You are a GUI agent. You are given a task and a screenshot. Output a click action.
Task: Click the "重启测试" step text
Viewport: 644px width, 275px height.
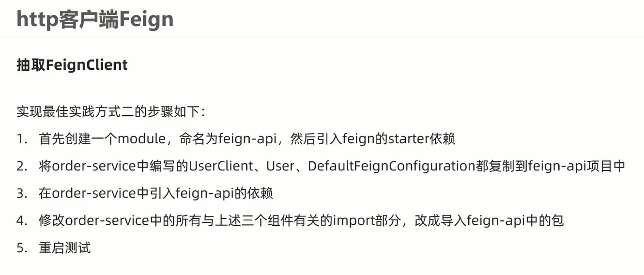(65, 248)
